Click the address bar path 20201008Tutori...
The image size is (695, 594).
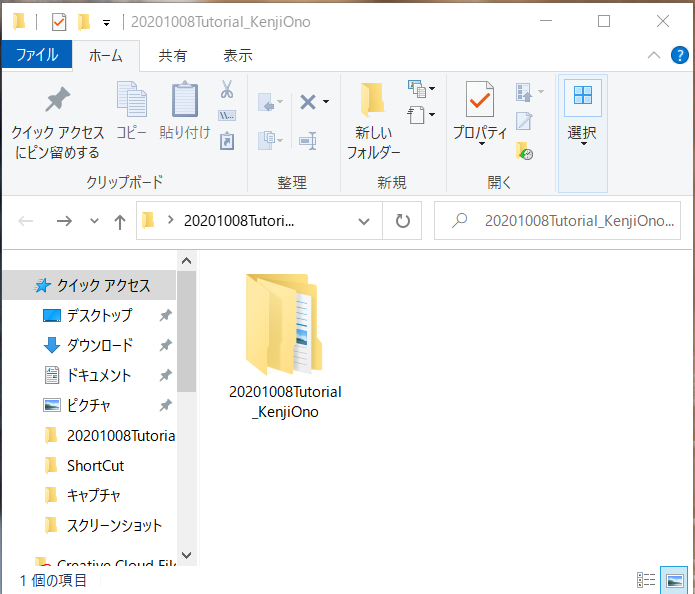tap(239, 220)
